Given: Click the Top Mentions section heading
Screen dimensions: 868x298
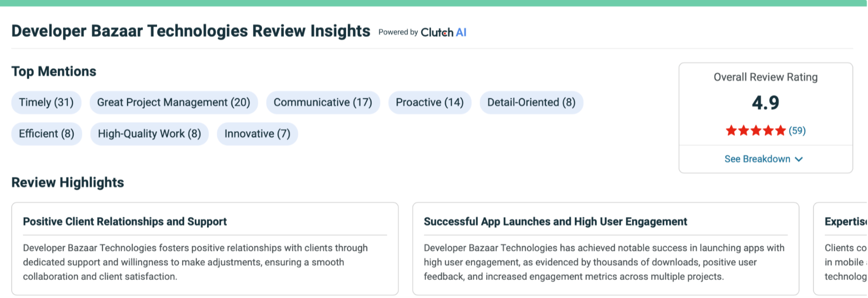Looking at the screenshot, I should click(54, 71).
